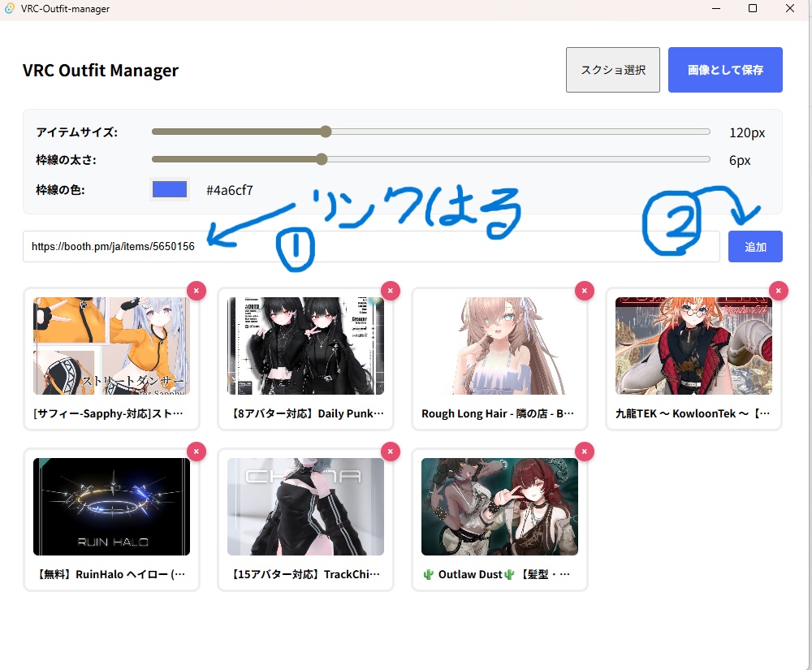Screen dimensions: 812x670
Task: Click the 画像として保存 save image button
Action: click(x=724, y=70)
